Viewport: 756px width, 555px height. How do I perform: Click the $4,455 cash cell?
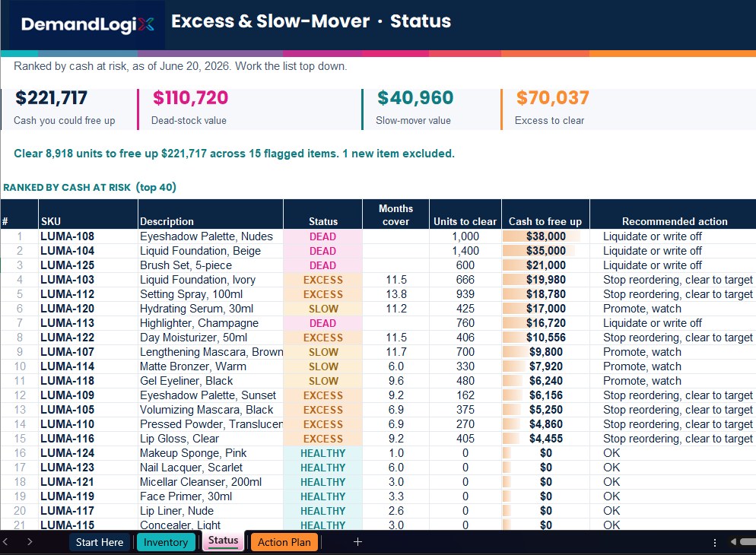coord(545,439)
